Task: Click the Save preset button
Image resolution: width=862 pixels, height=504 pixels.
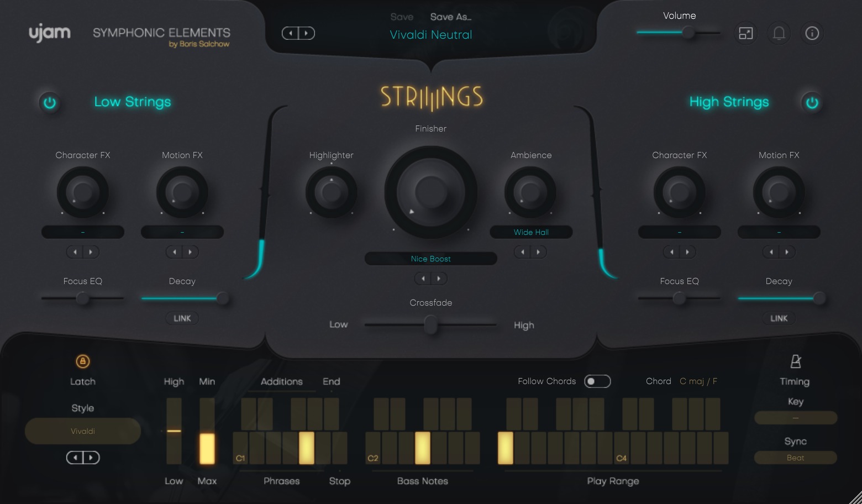Action: pyautogui.click(x=402, y=17)
